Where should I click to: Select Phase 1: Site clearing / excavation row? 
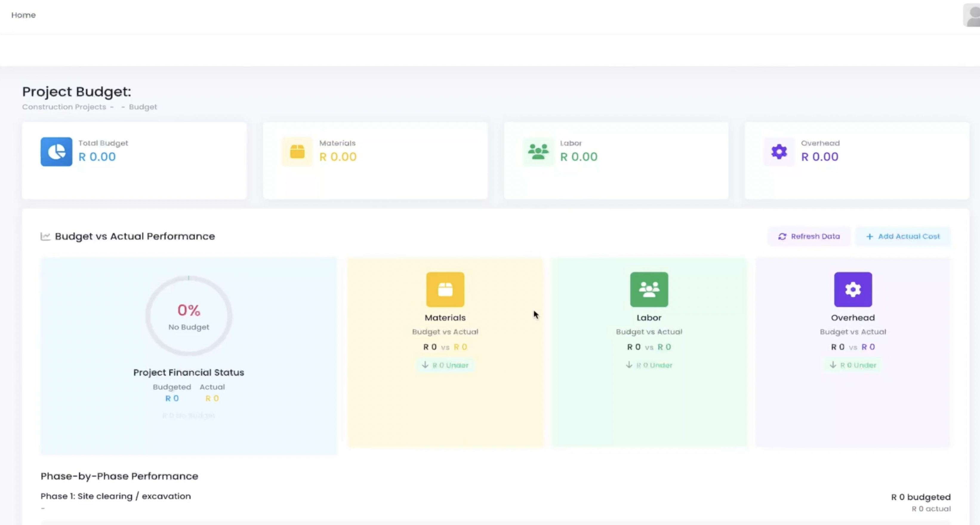(x=116, y=496)
